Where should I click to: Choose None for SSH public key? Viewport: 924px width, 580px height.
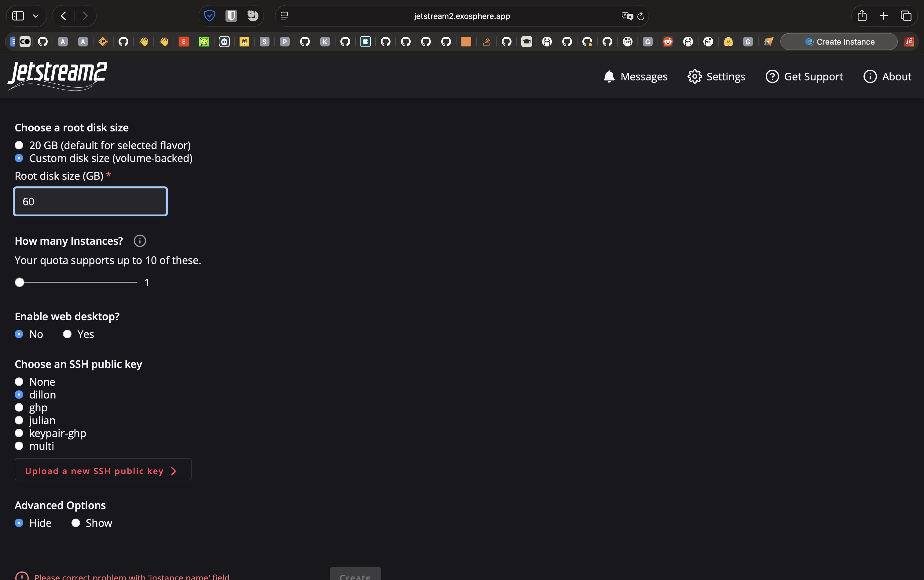coord(19,382)
